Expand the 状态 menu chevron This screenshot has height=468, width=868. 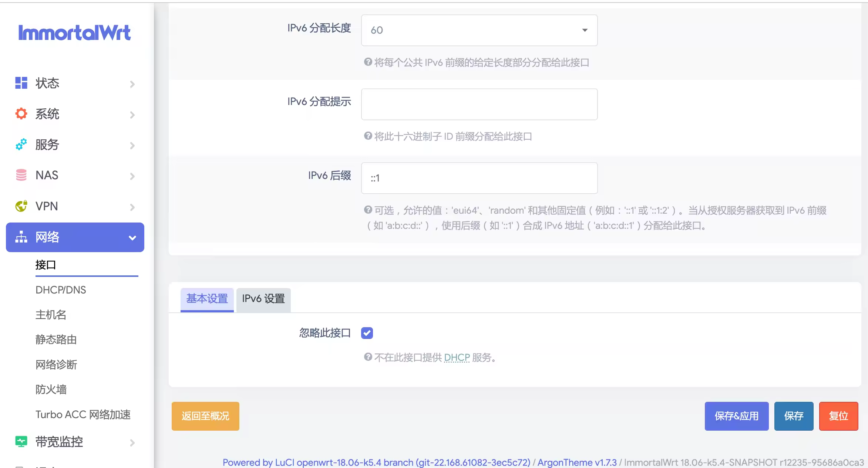click(x=132, y=84)
